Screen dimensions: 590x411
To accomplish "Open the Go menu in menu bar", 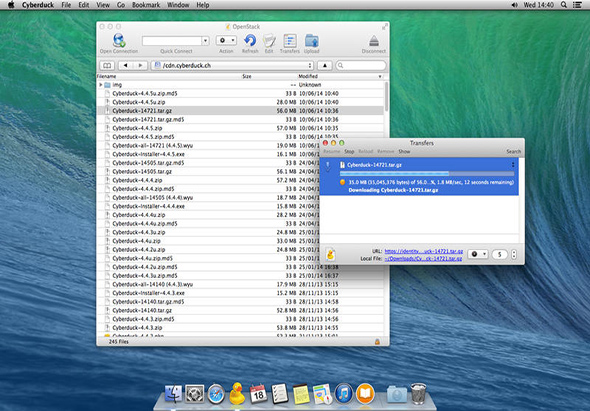I will point(121,5).
